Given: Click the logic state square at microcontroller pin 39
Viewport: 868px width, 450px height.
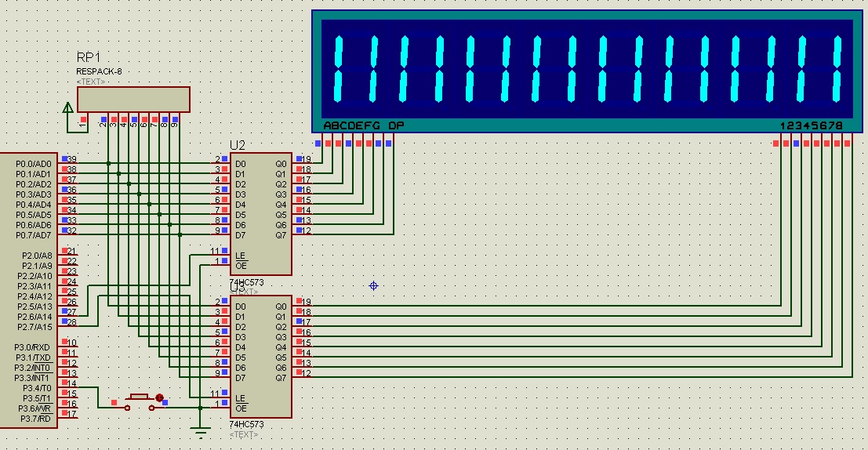Looking at the screenshot, I should [65, 159].
